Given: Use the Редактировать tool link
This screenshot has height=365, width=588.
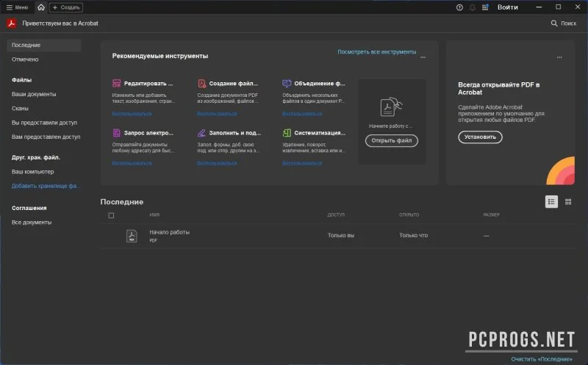Looking at the screenshot, I should click(132, 114).
